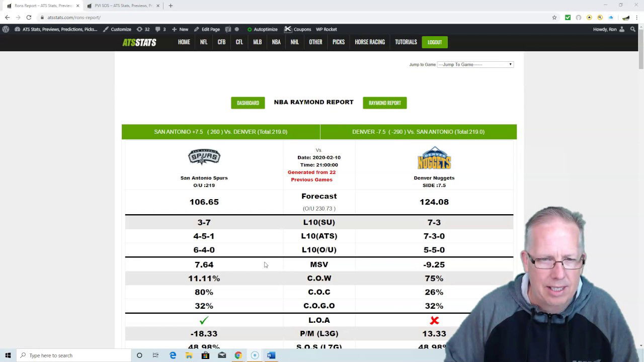Click the Denver Nuggets logo

434,158
